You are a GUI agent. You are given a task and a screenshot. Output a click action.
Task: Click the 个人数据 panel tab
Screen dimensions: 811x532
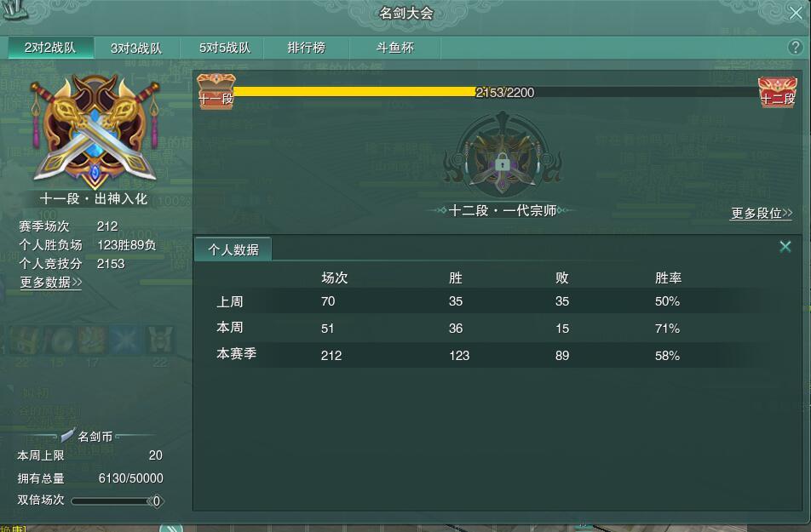233,249
